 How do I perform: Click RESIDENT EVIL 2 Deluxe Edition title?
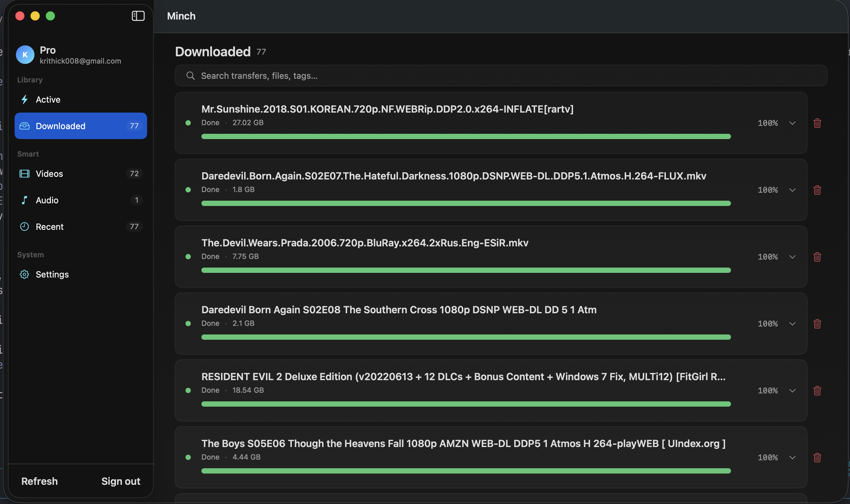(x=463, y=377)
